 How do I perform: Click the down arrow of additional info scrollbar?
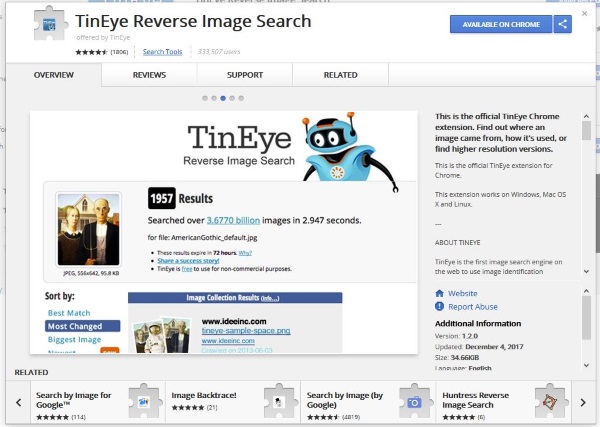[x=586, y=365]
